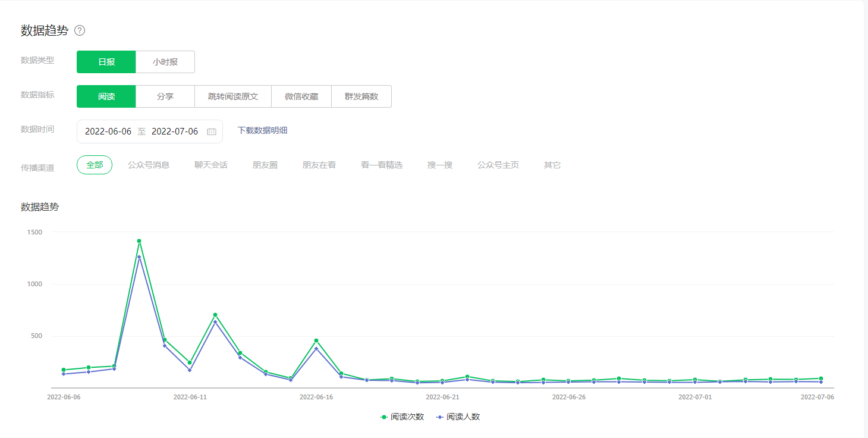Image resolution: width=868 pixels, height=438 pixels.
Task: Filter by 朋友圈 channel
Action: (265, 165)
